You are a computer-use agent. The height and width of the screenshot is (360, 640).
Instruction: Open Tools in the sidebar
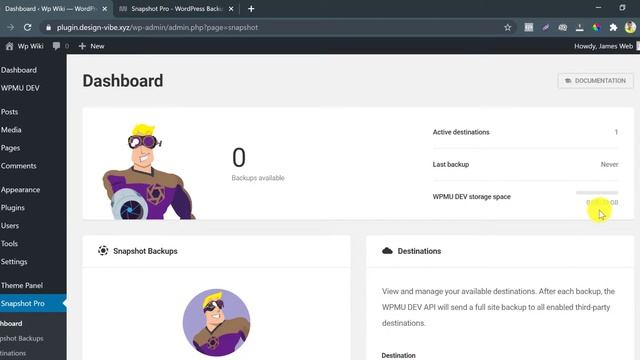9,243
